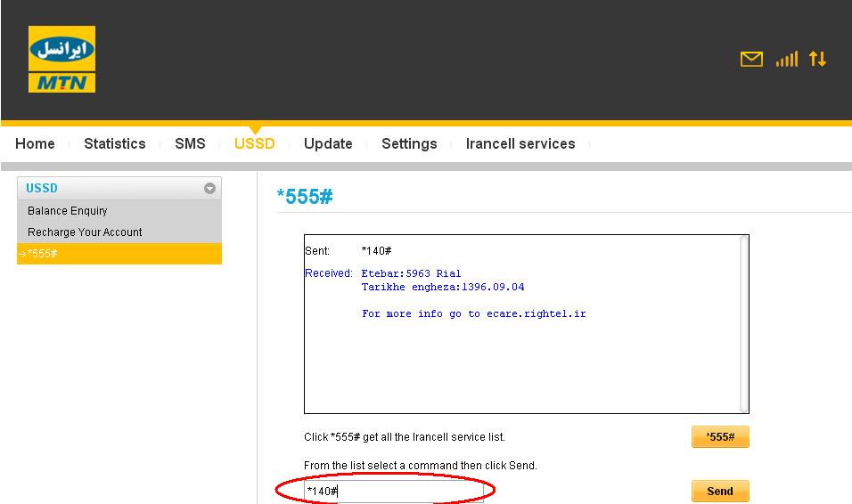Image resolution: width=852 pixels, height=504 pixels.
Task: Click the ecare.rightel.ir info line
Action: [x=474, y=314]
